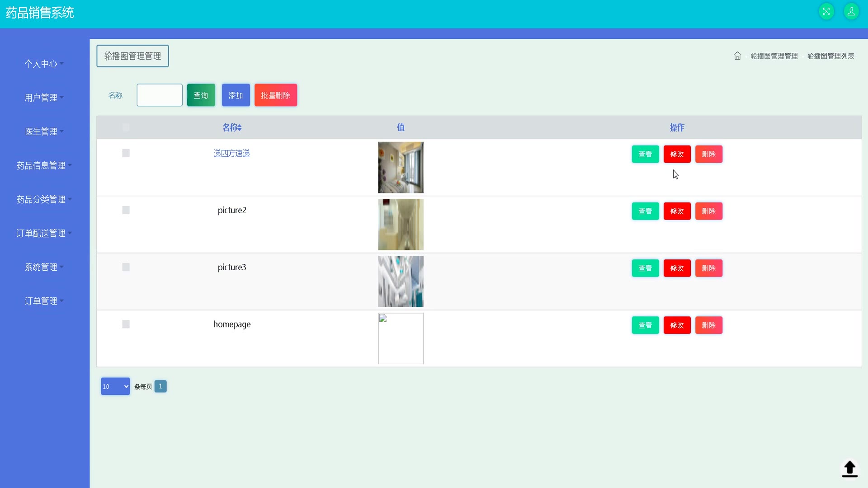Click the homepage name cell
868x488 pixels.
[232, 324]
